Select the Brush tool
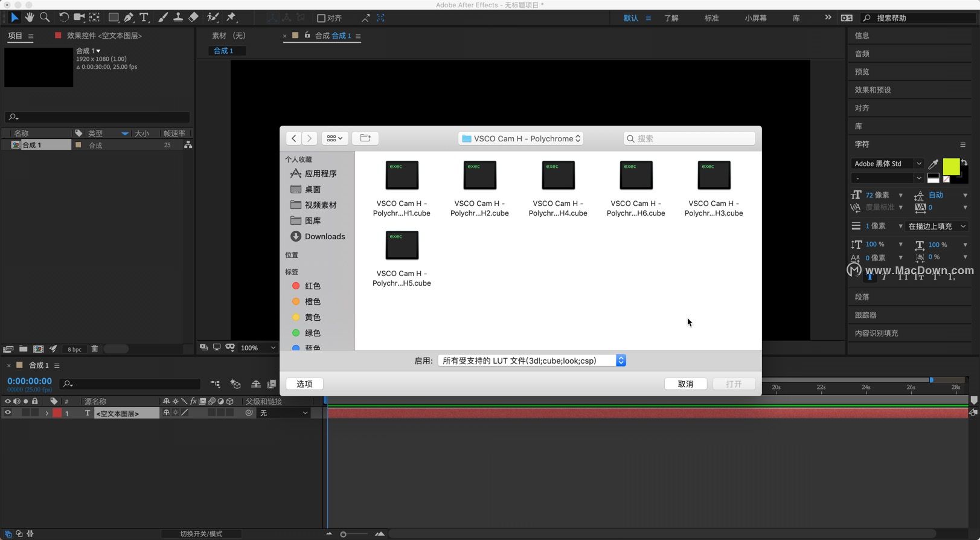The height and width of the screenshot is (540, 980). [163, 18]
